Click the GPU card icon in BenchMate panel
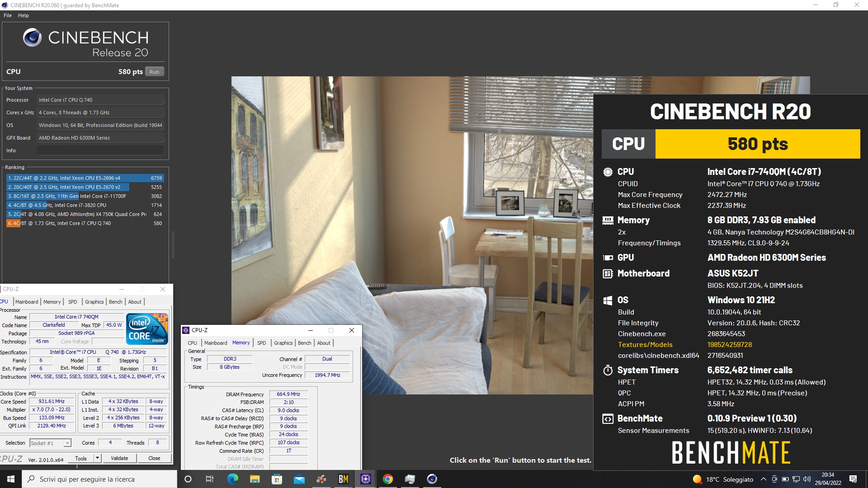 608,258
